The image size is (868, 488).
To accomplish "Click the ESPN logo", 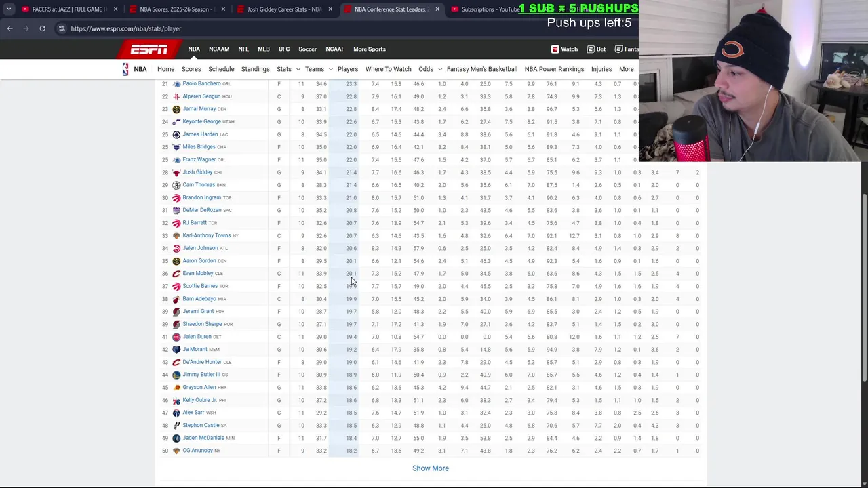I will click(149, 49).
